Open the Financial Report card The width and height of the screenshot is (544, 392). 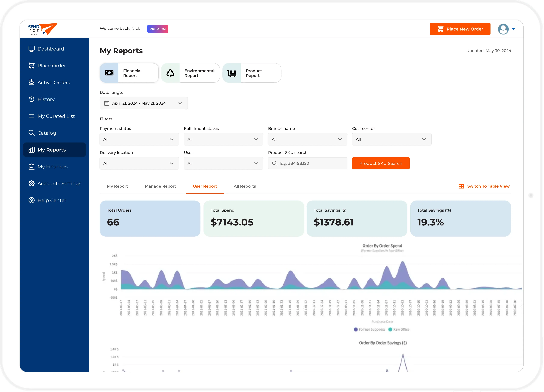click(129, 73)
